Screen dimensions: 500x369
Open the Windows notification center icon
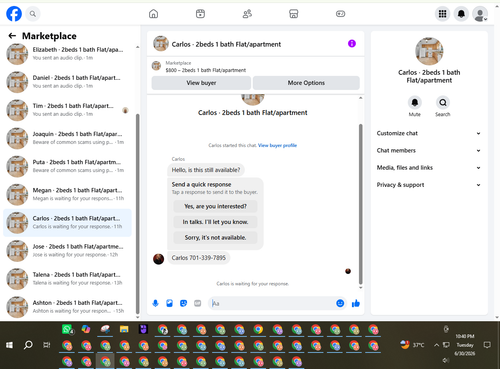point(487,345)
